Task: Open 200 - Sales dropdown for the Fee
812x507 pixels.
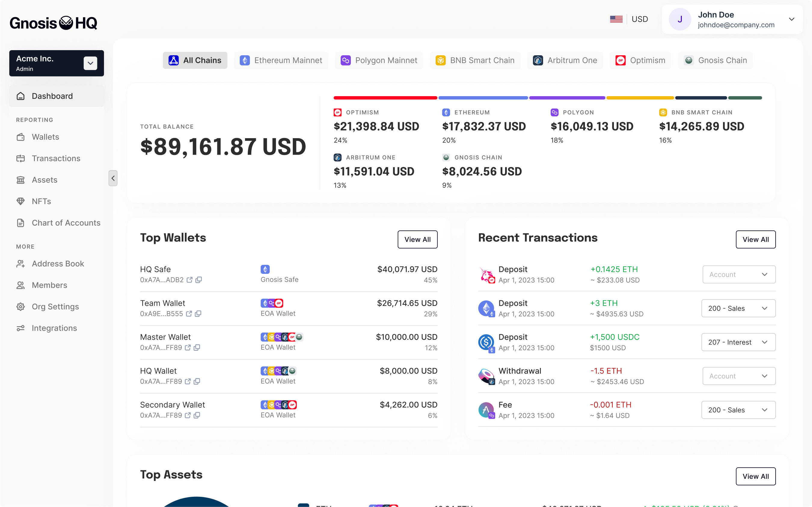Action: click(738, 410)
